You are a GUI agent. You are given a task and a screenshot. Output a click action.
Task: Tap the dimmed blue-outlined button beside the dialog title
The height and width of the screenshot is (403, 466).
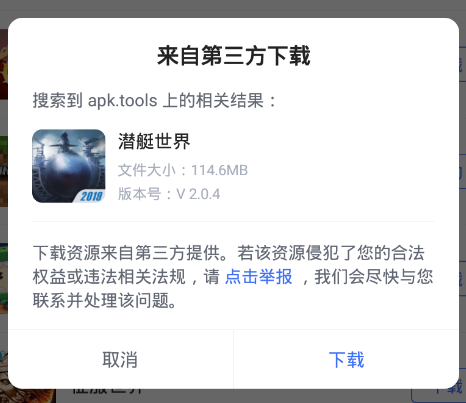coord(462,64)
